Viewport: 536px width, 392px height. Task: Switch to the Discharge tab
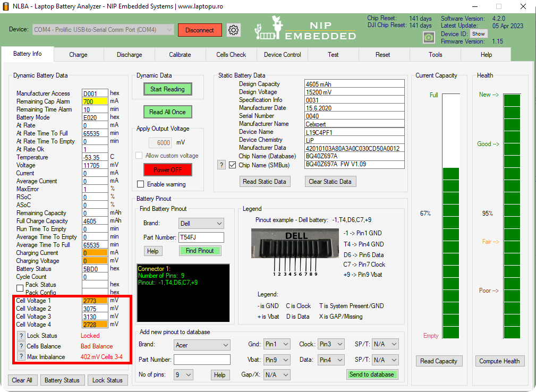click(x=129, y=55)
